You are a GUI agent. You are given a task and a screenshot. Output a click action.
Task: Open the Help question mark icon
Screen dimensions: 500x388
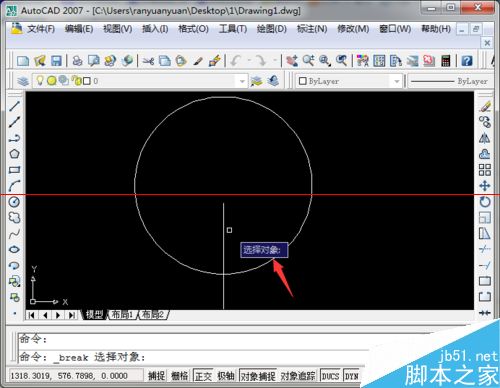point(467,61)
